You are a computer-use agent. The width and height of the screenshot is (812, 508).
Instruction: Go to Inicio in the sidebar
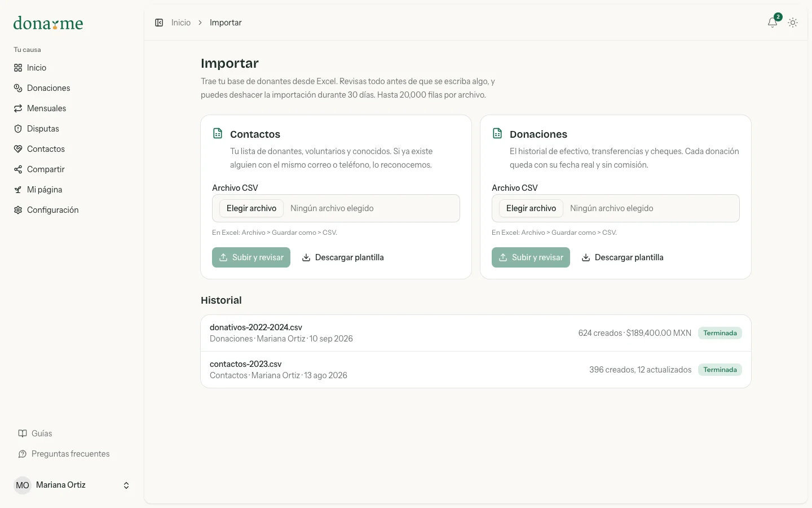pos(72,68)
